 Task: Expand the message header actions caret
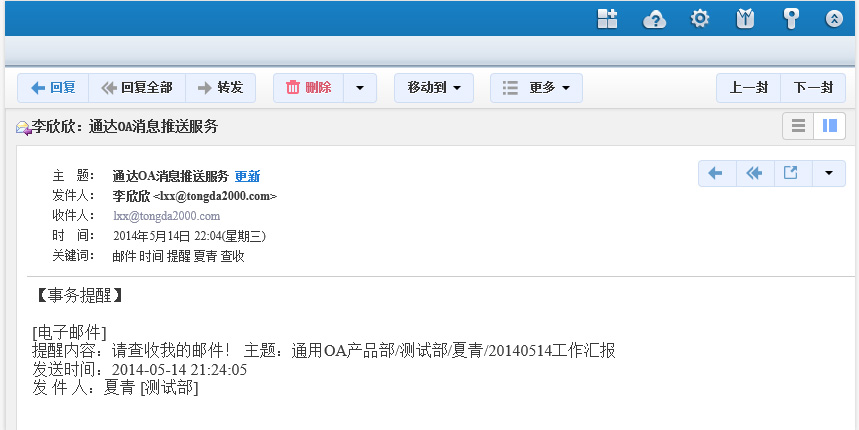pos(828,173)
